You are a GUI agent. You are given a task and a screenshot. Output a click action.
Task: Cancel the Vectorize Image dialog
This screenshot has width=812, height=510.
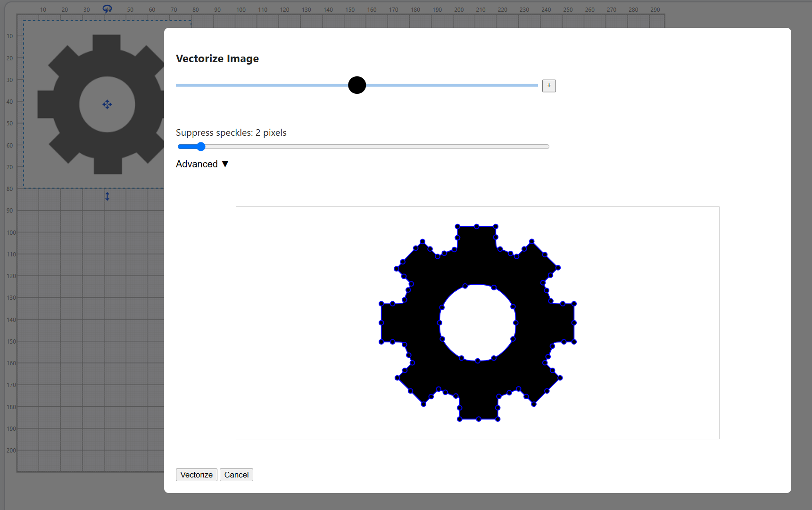pos(236,475)
